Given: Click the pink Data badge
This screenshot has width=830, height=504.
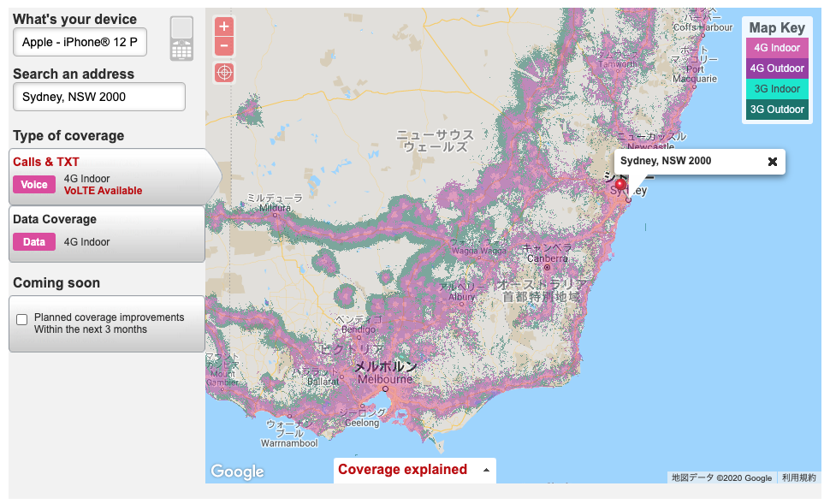Looking at the screenshot, I should [x=34, y=242].
